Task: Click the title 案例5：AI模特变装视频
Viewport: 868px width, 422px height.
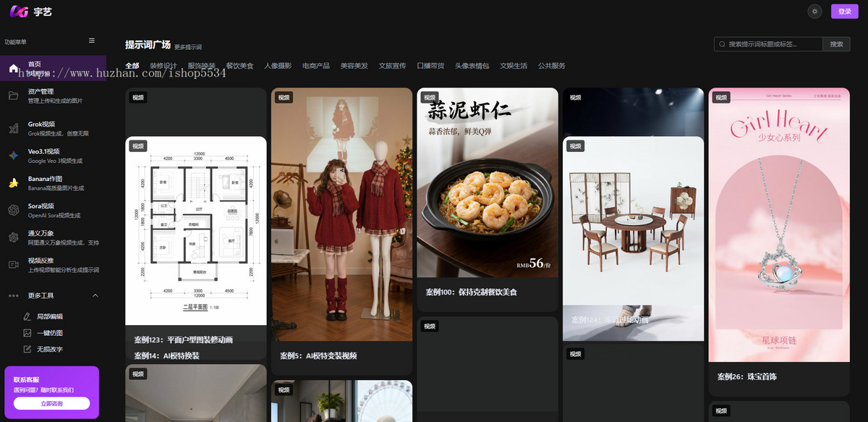Action: [x=318, y=356]
